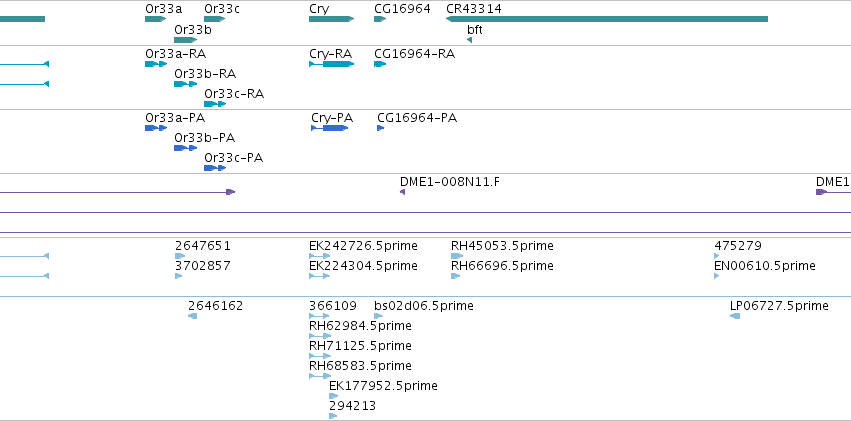Select the Cry gene feature bar
The image size is (851, 421).
coord(332,19)
